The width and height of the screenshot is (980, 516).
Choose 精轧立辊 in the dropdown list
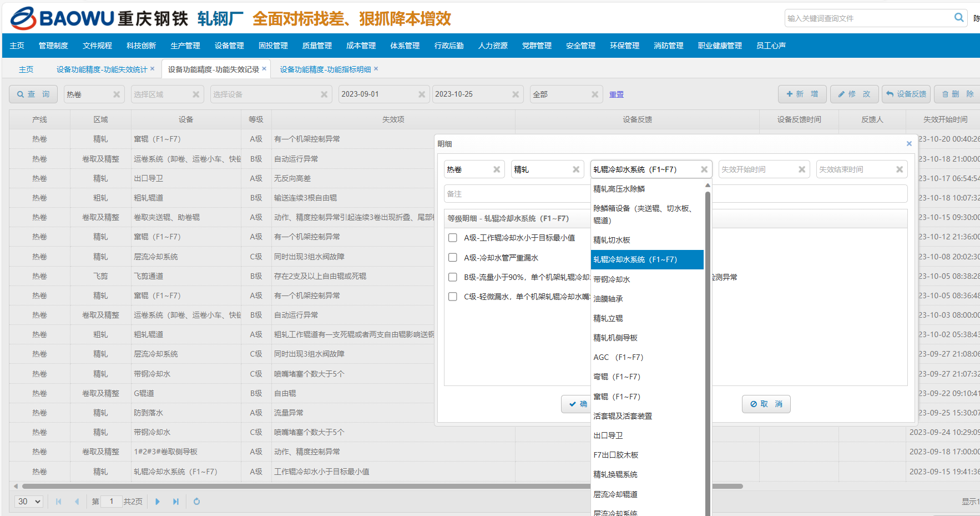click(x=608, y=318)
